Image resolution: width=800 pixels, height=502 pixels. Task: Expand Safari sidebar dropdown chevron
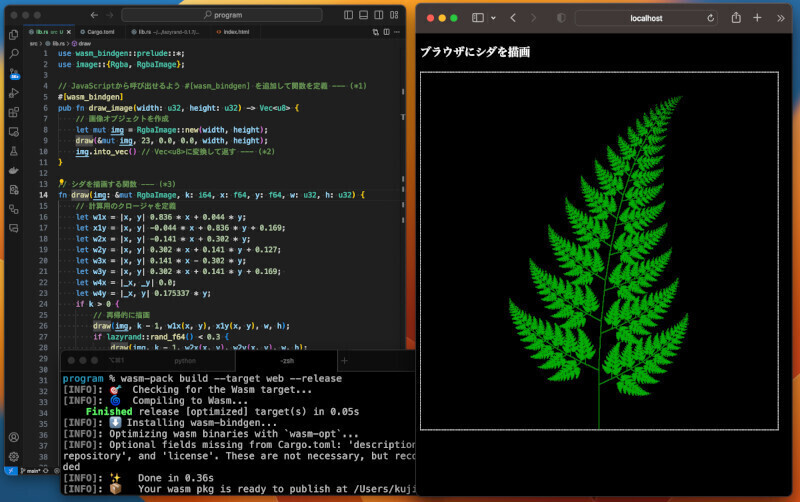coord(492,18)
